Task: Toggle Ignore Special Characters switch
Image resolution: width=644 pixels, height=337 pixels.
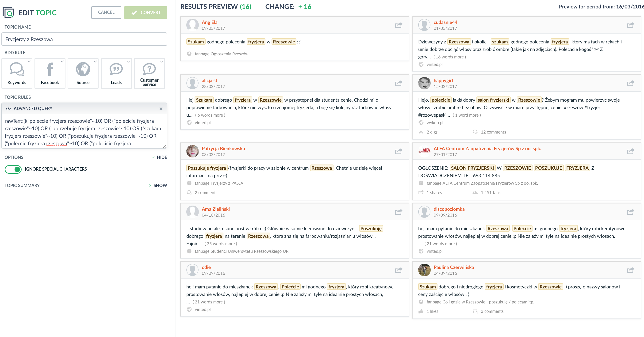Action: 13,169
